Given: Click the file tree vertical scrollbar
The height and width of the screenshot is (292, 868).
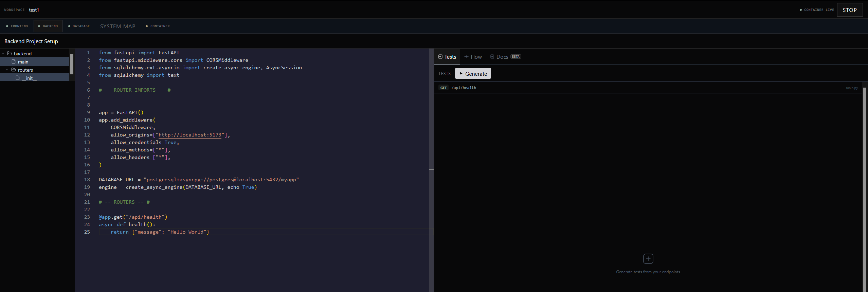Looking at the screenshot, I should point(72,64).
